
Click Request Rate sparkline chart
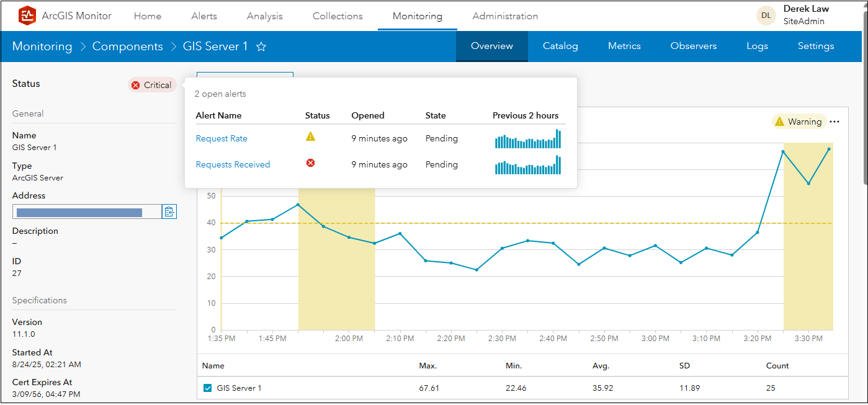(527, 139)
